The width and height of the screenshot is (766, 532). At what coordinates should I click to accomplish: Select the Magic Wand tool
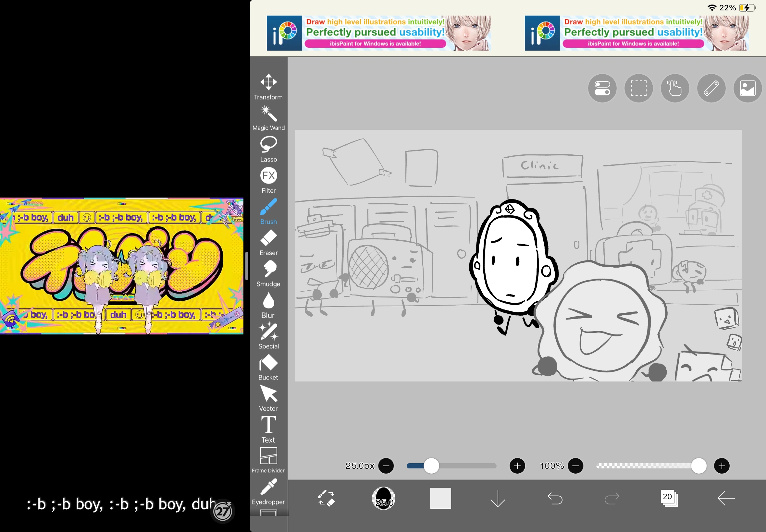coord(268,115)
